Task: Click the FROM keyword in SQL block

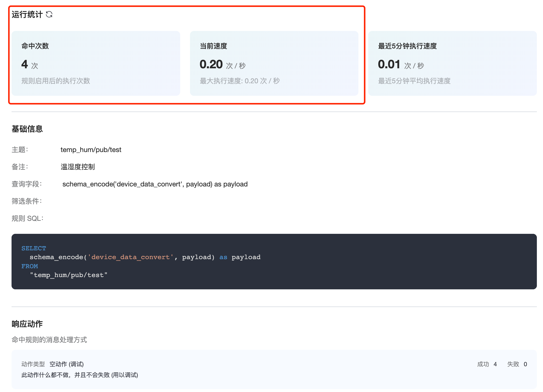Action: pyautogui.click(x=29, y=266)
